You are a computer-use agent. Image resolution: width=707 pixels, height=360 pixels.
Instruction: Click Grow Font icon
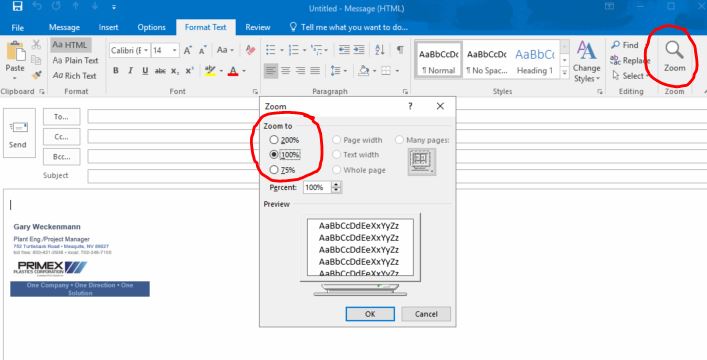coord(188,50)
